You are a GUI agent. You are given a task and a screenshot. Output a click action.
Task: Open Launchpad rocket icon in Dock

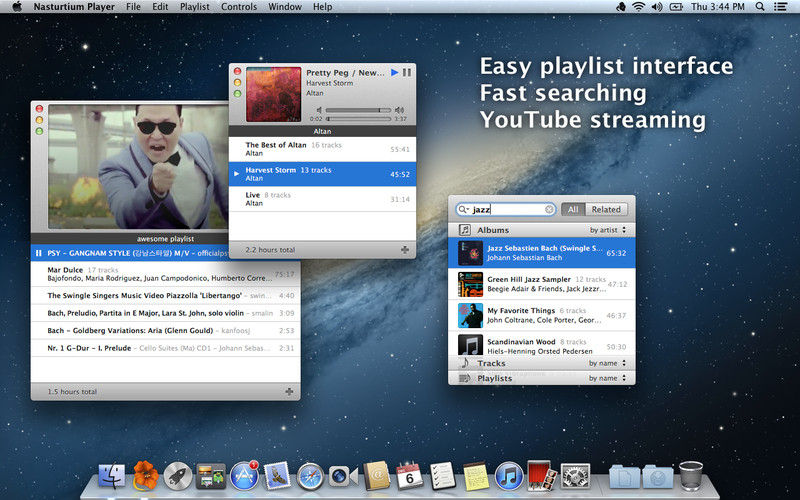[x=178, y=476]
